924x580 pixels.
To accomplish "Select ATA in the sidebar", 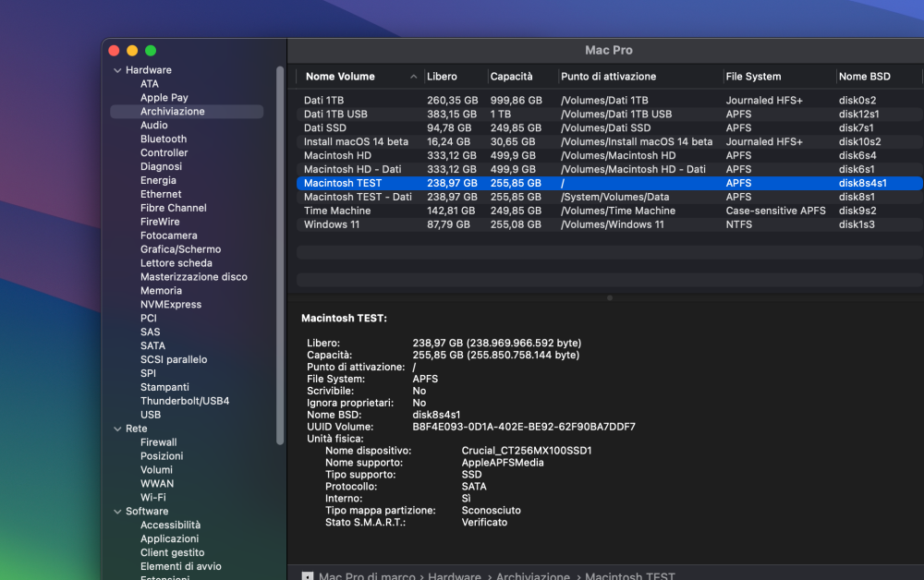I will tap(149, 84).
